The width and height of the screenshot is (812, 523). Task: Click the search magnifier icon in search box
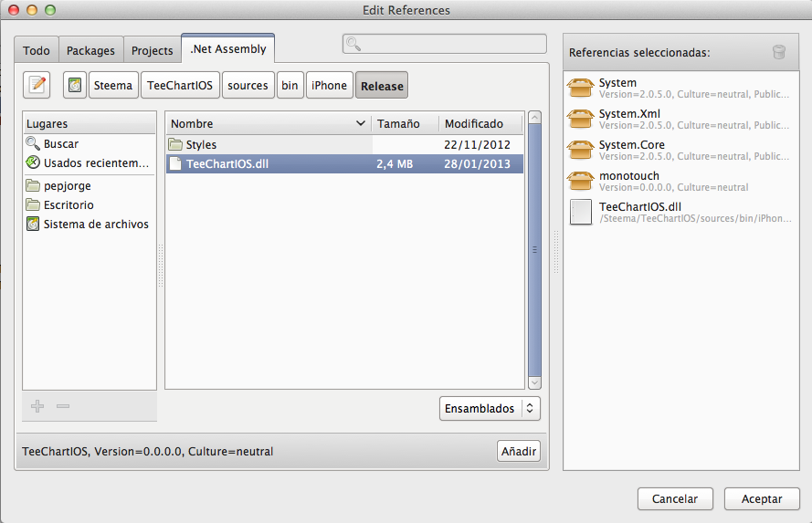353,44
